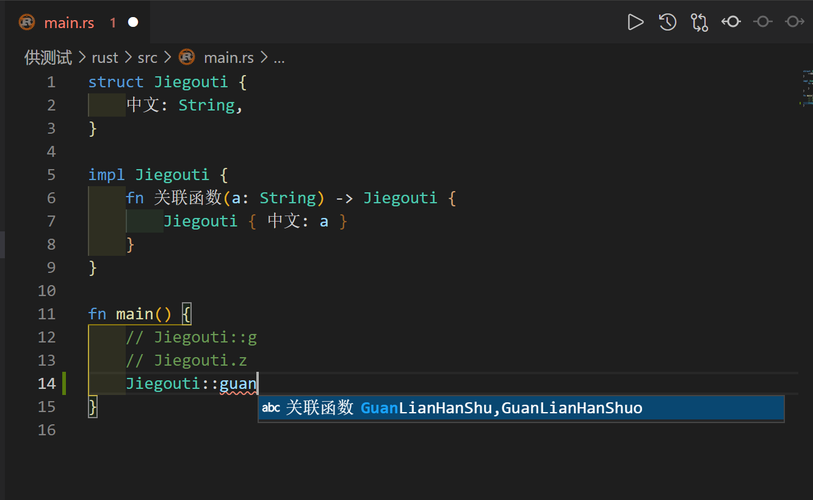Click the abc icon in suggestion

point(271,408)
